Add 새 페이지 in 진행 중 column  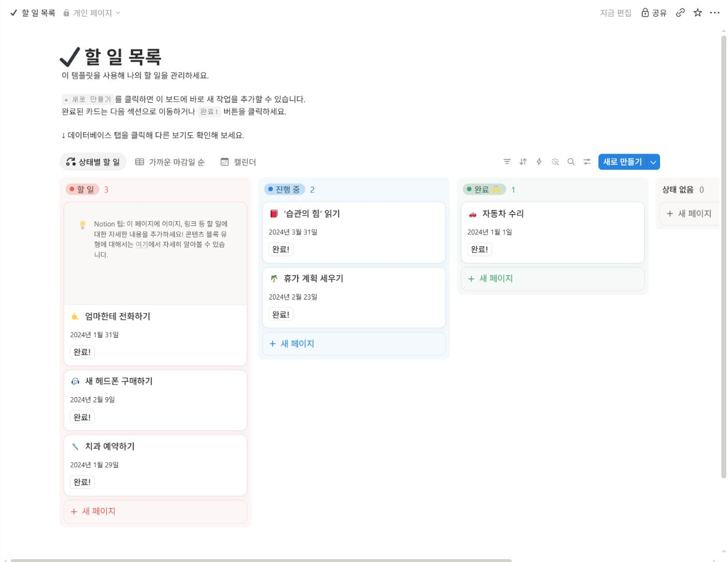[x=354, y=344]
